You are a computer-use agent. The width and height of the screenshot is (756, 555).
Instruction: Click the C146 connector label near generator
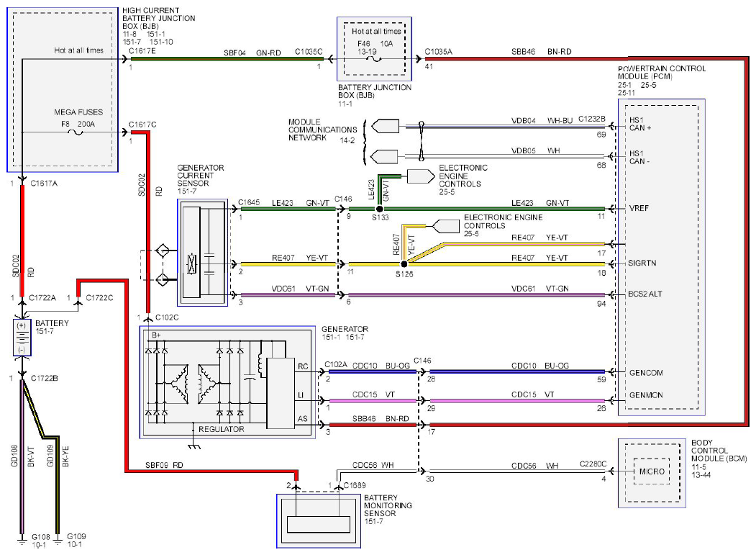coord(422,361)
